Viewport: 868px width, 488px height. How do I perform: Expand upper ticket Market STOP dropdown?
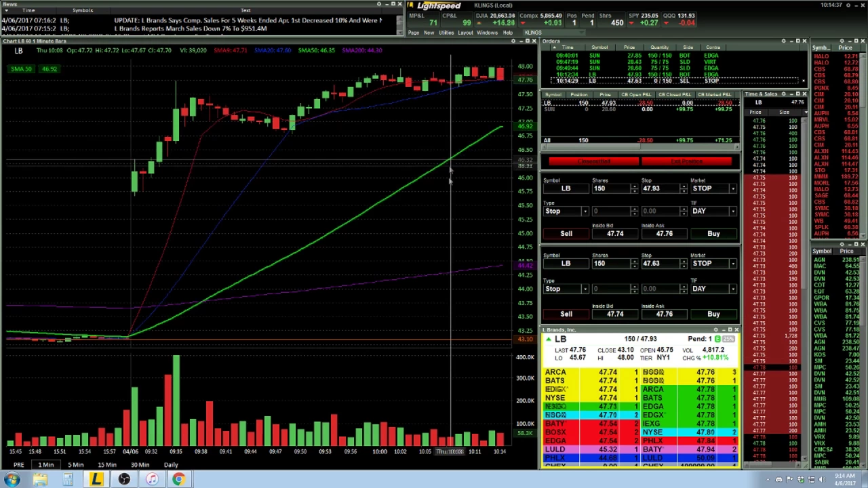pos(732,188)
